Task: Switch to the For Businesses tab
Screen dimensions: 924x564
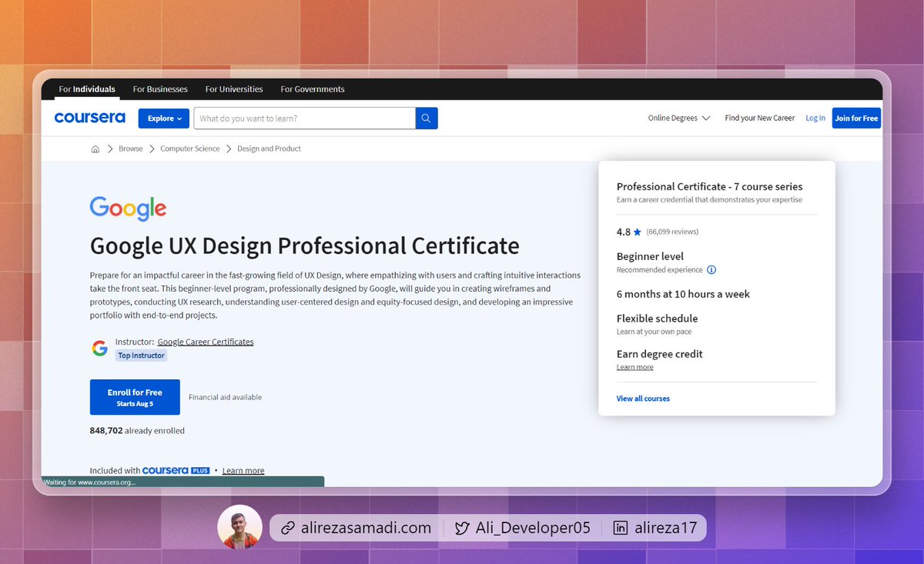Action: point(159,88)
